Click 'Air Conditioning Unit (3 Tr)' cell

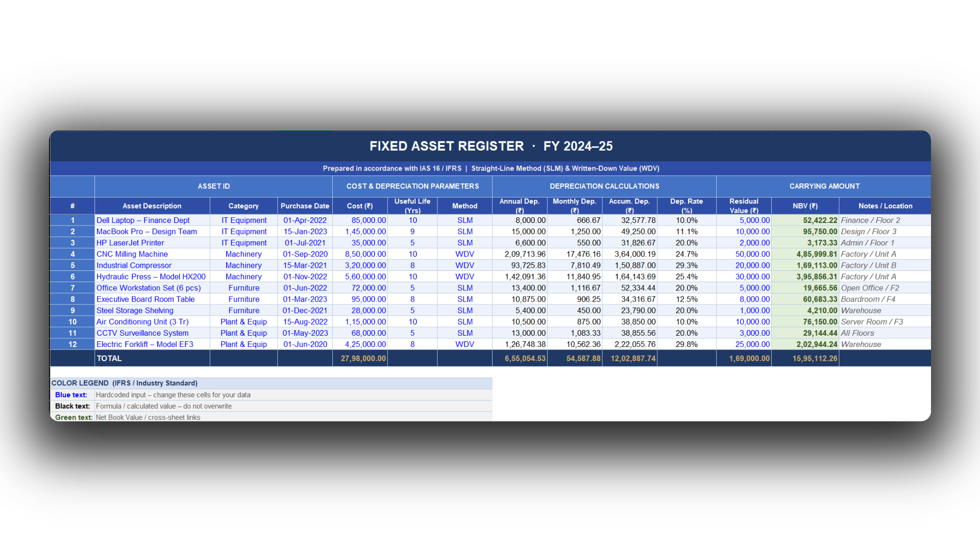pyautogui.click(x=152, y=322)
